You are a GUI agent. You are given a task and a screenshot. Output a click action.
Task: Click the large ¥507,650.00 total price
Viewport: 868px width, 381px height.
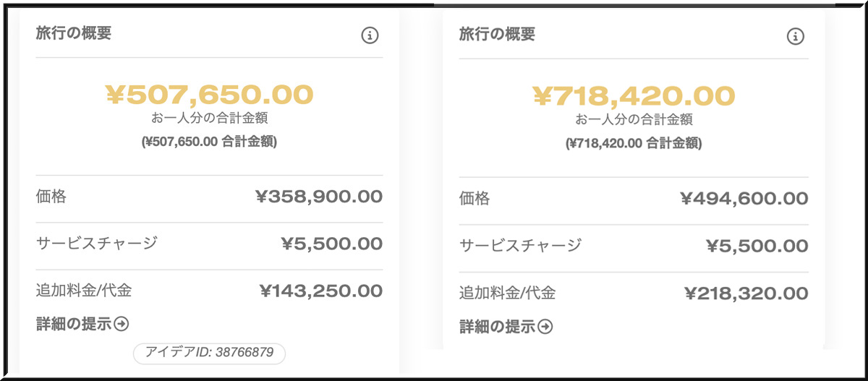point(209,94)
